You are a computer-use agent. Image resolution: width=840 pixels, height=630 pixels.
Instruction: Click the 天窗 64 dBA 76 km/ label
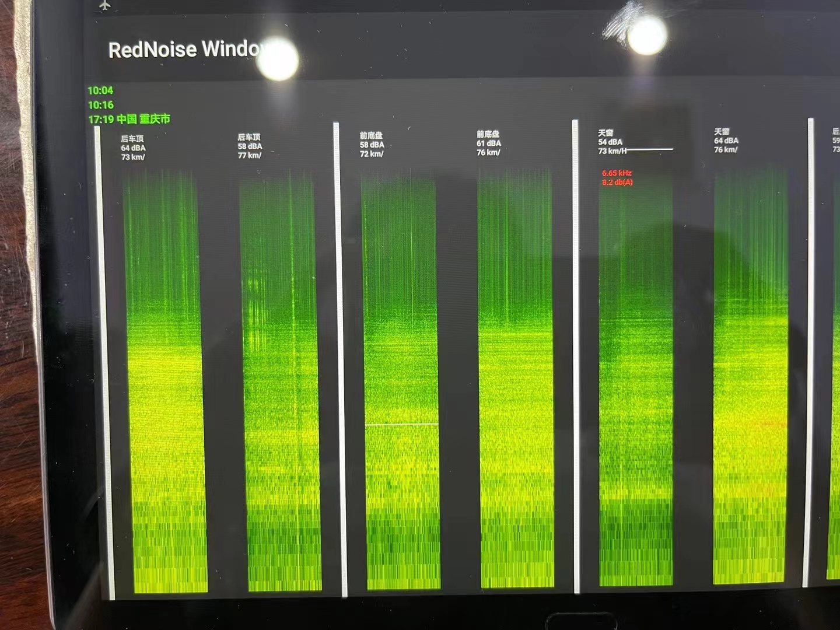[x=726, y=141]
